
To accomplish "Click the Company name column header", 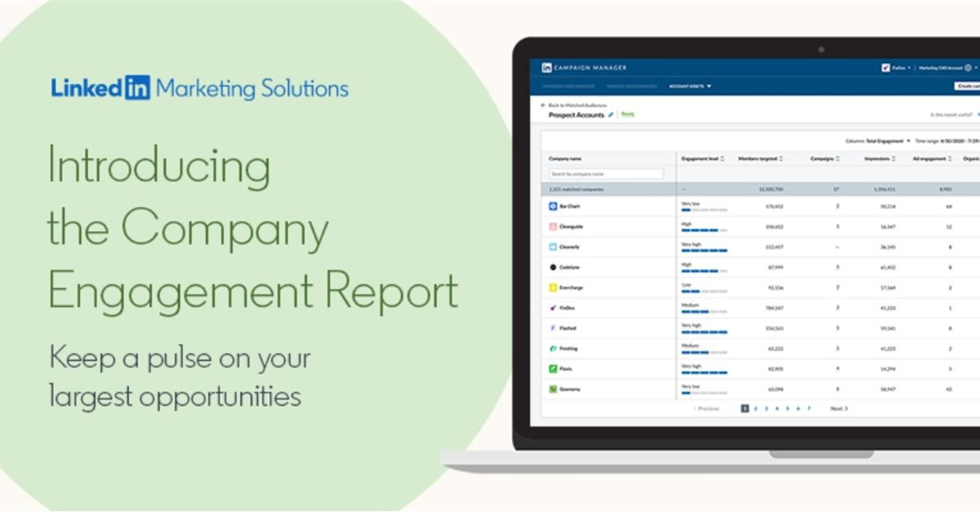I will point(565,158).
